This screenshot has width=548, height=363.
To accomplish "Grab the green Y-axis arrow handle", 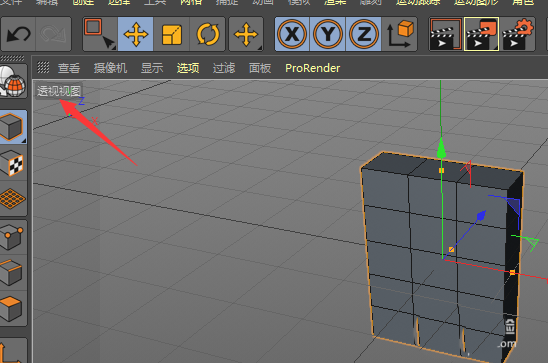I will tap(441, 149).
